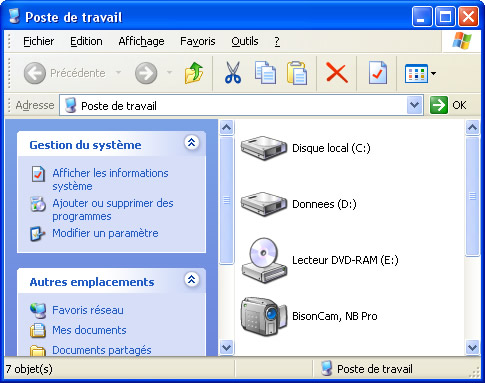The width and height of the screenshot is (485, 383).
Task: Open the Outils menu
Action: [245, 41]
